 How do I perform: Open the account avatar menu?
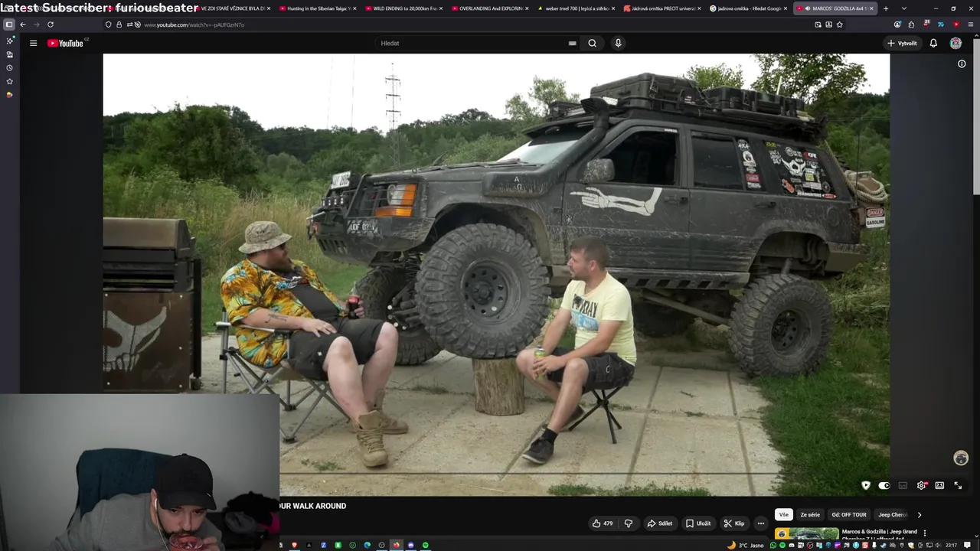tap(955, 43)
